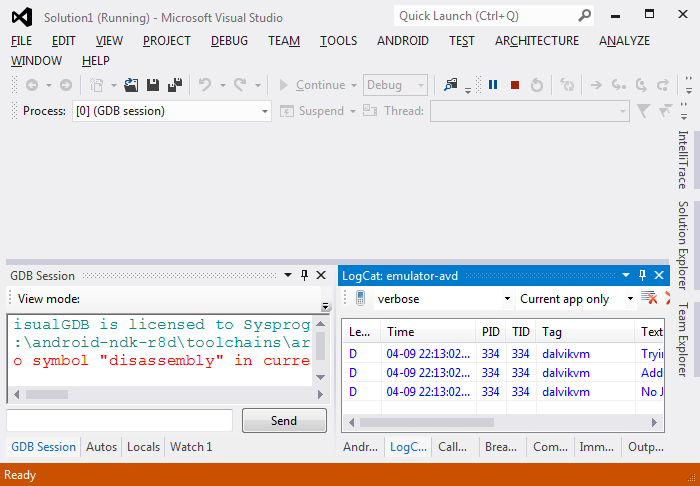This screenshot has width=700, height=486.
Task: Switch to the Call Stack tab
Action: pos(453,447)
